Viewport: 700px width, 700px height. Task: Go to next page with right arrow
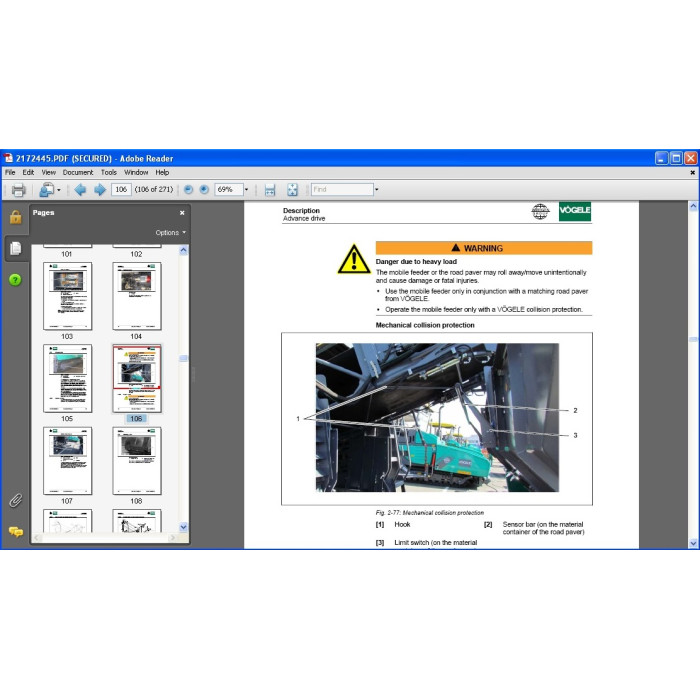pos(100,190)
